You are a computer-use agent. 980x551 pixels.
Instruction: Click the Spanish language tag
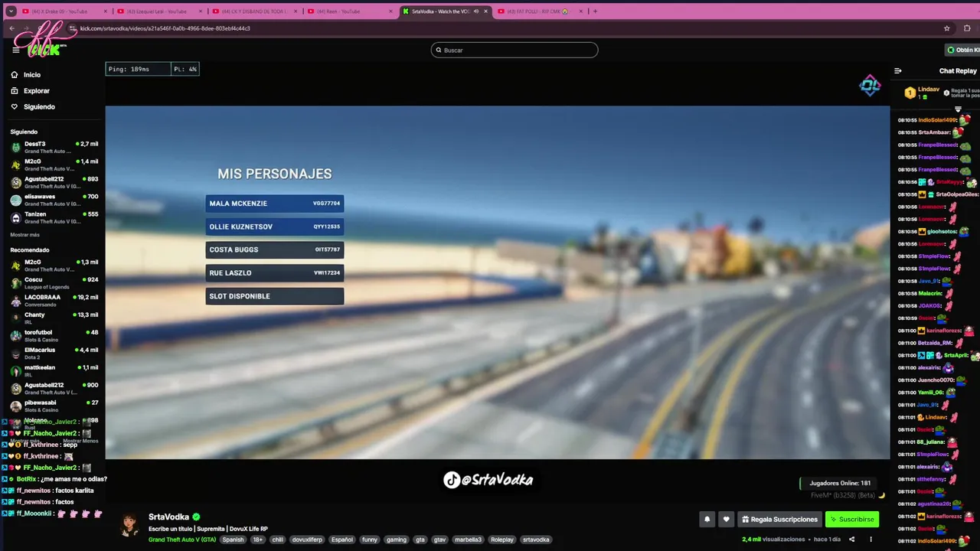pos(233,540)
